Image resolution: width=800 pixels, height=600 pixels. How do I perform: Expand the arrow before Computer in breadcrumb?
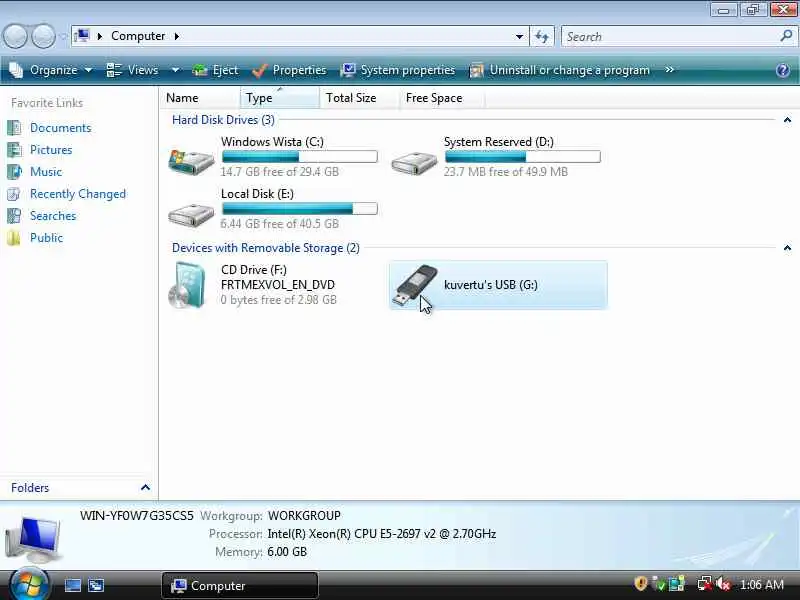tap(100, 36)
